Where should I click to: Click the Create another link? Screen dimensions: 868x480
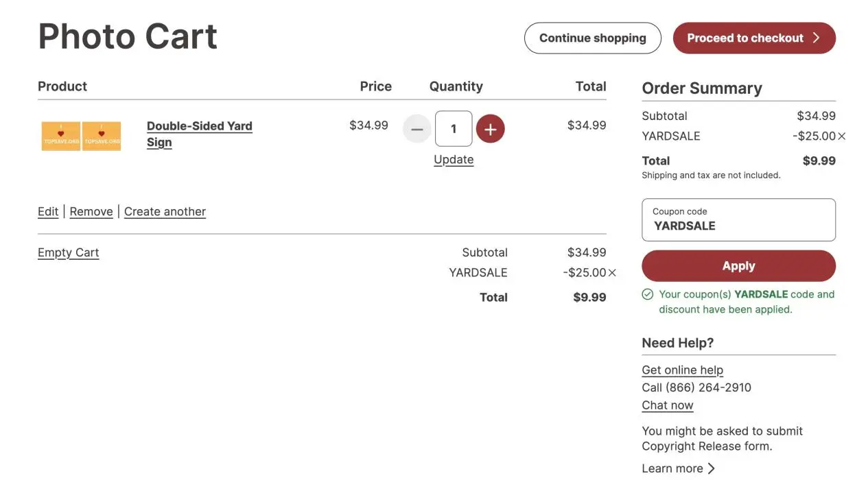coord(165,212)
